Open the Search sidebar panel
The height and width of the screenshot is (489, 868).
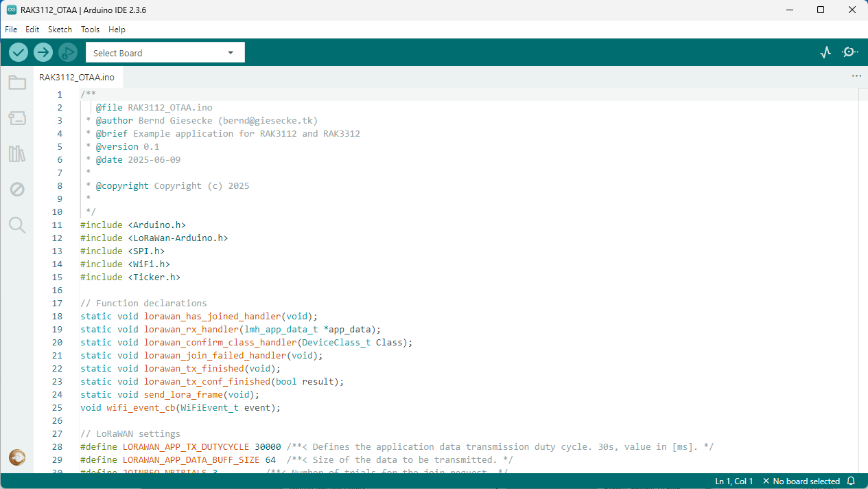click(17, 225)
